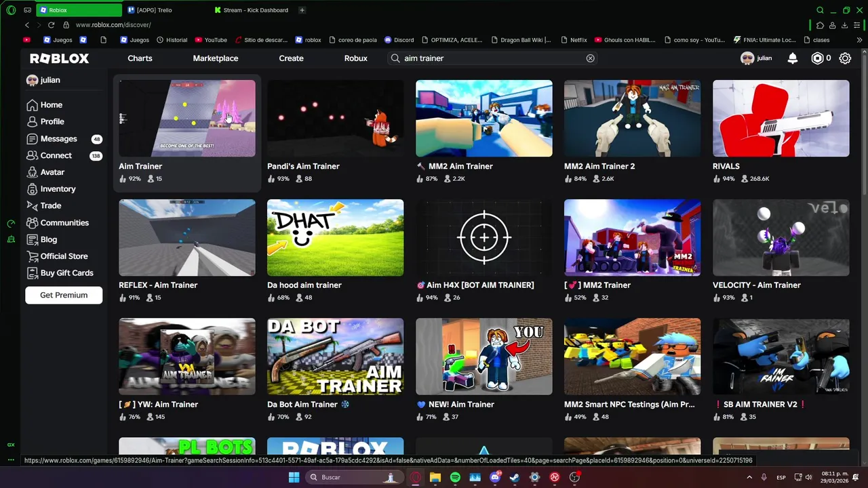
Task: Open the Robux tab
Action: coord(356,58)
